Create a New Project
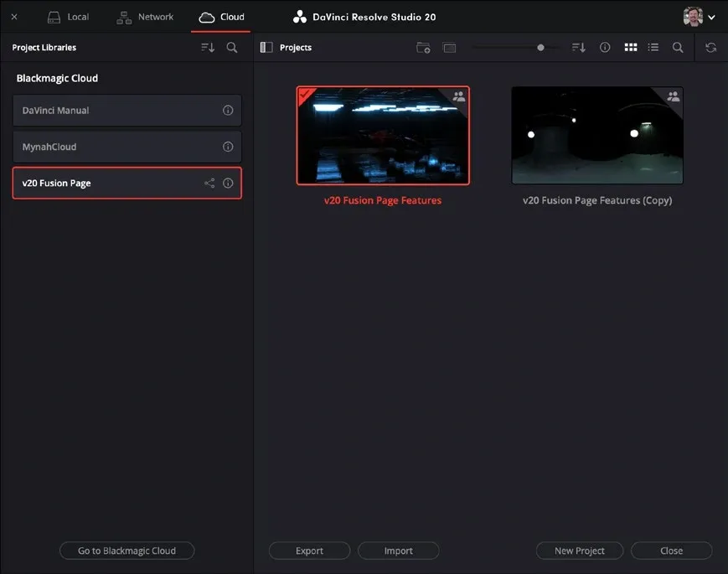Screen dimensions: 728x574 pos(580,551)
